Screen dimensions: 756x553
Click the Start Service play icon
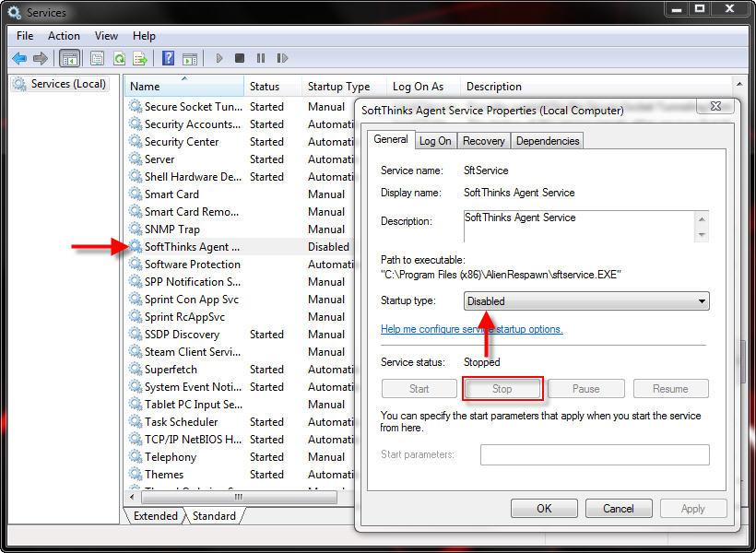pos(219,58)
